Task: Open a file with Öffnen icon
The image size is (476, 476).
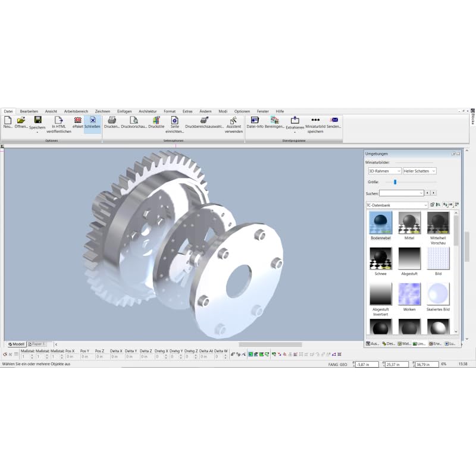Action: tap(21, 120)
